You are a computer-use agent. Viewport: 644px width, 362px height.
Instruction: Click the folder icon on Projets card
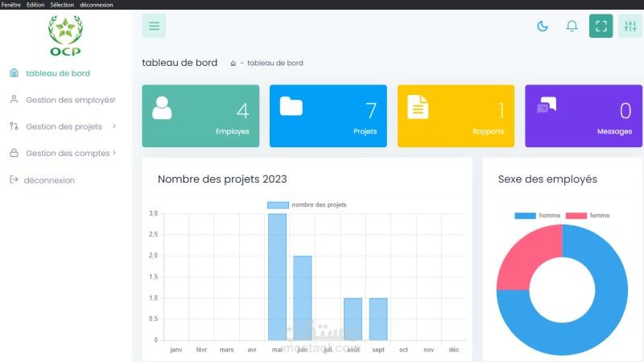click(x=291, y=106)
